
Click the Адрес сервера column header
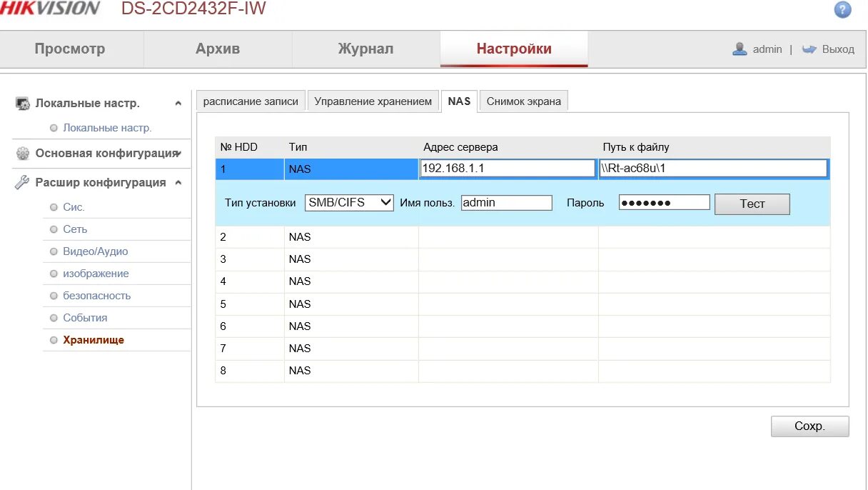[460, 147]
